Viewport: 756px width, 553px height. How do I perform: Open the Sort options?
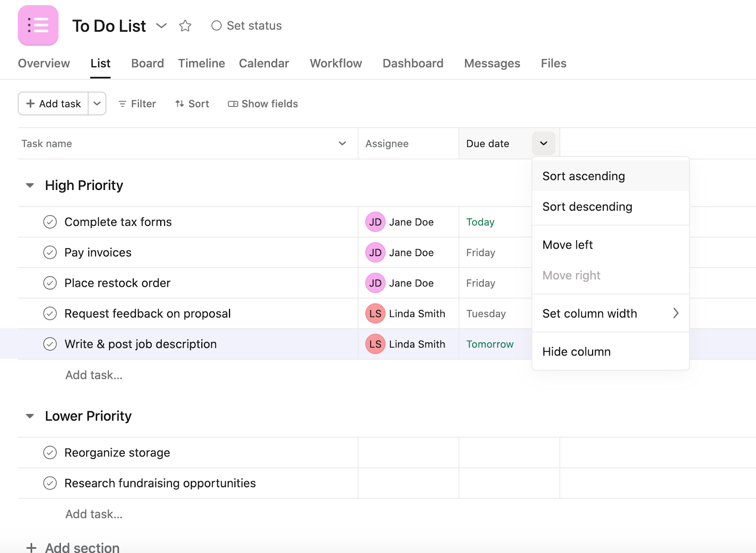(192, 104)
